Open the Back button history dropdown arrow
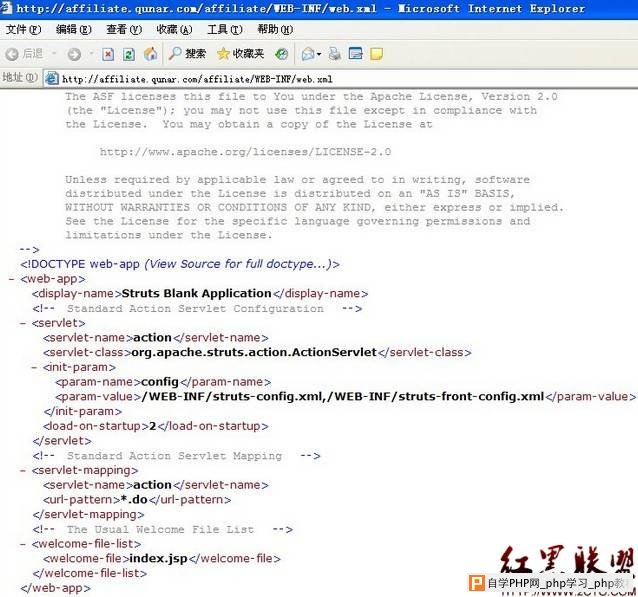The image size is (638, 597). point(54,54)
